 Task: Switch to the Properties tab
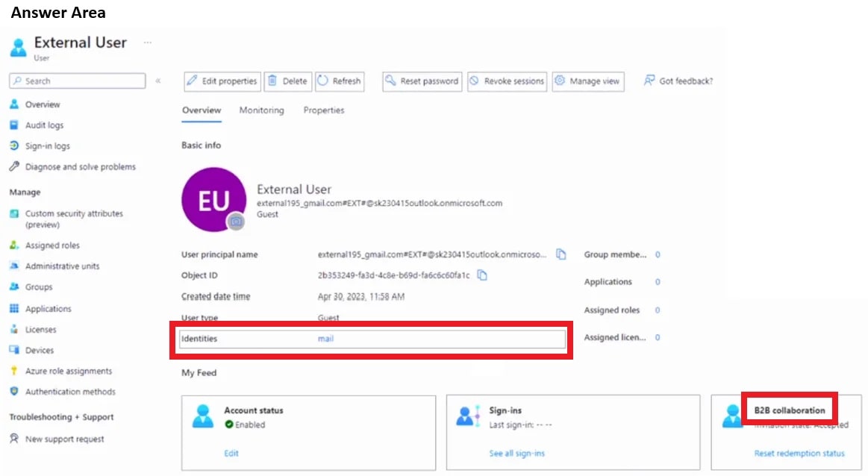323,110
